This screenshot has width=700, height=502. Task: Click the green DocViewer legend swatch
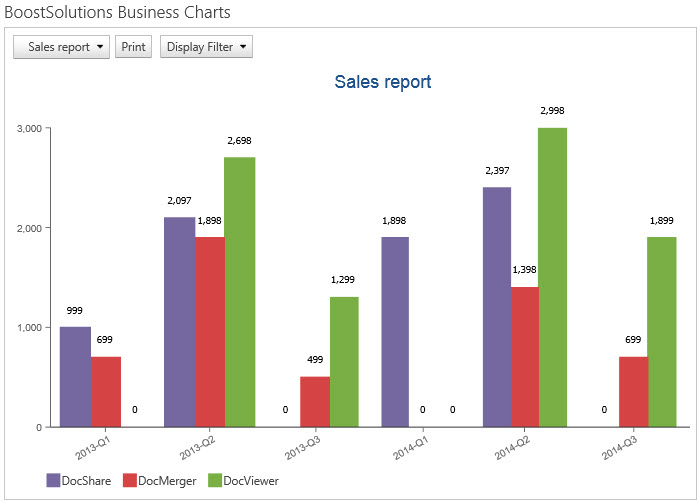click(x=214, y=481)
